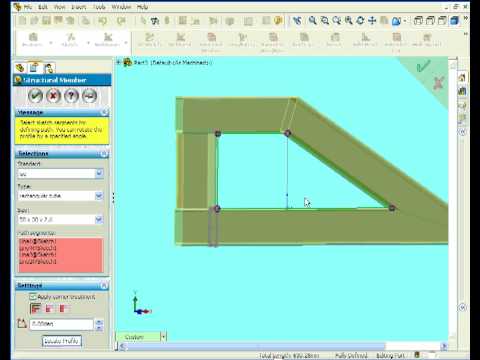Open the Type dropdown showing rectangular tube
The width and height of the screenshot is (480, 360).
99,196
